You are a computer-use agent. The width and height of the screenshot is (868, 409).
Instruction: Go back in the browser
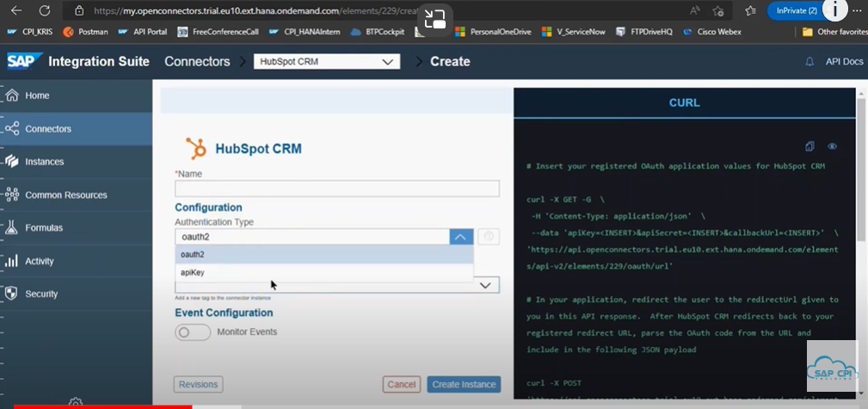tap(16, 10)
